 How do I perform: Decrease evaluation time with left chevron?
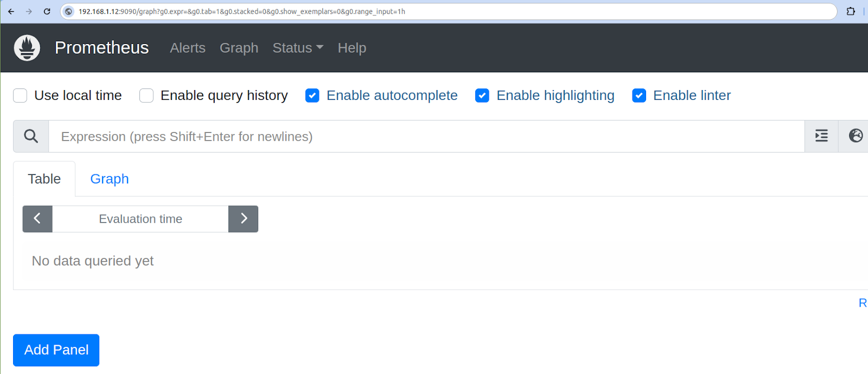[37, 219]
